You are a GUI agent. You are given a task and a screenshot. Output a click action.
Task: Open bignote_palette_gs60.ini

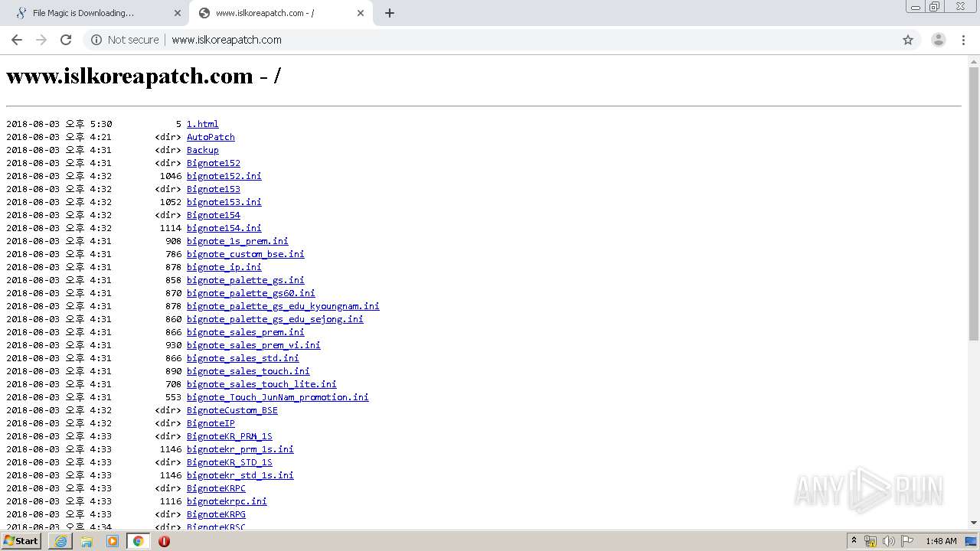(x=251, y=293)
